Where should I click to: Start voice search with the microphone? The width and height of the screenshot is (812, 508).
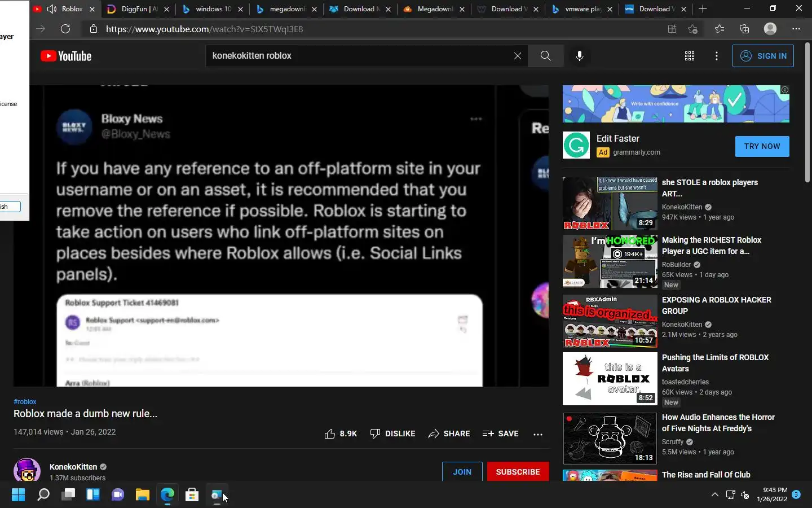pyautogui.click(x=579, y=56)
